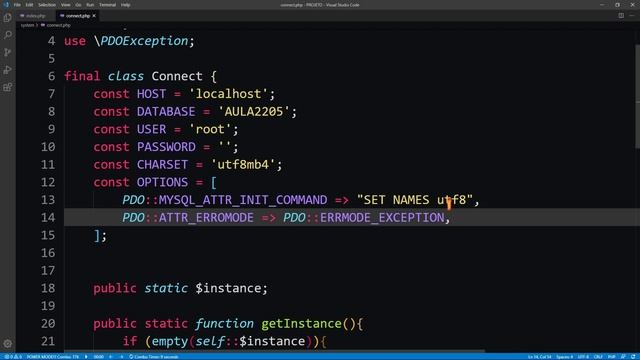Open the Source Control view
The image size is (640, 360).
(7, 52)
